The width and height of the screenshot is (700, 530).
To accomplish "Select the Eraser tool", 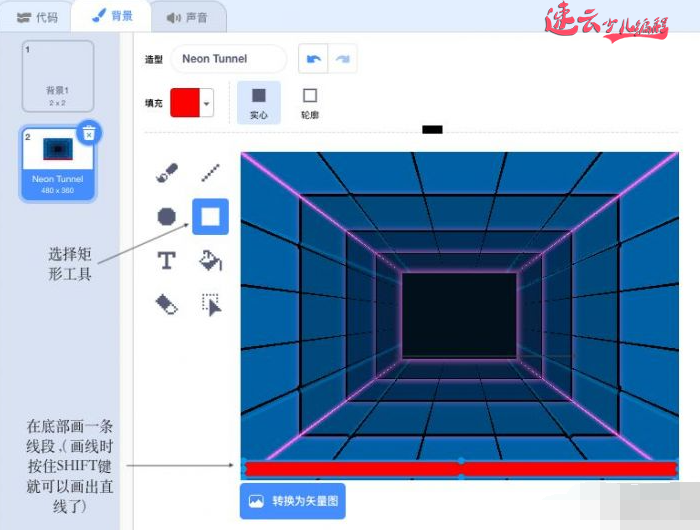I will click(166, 305).
